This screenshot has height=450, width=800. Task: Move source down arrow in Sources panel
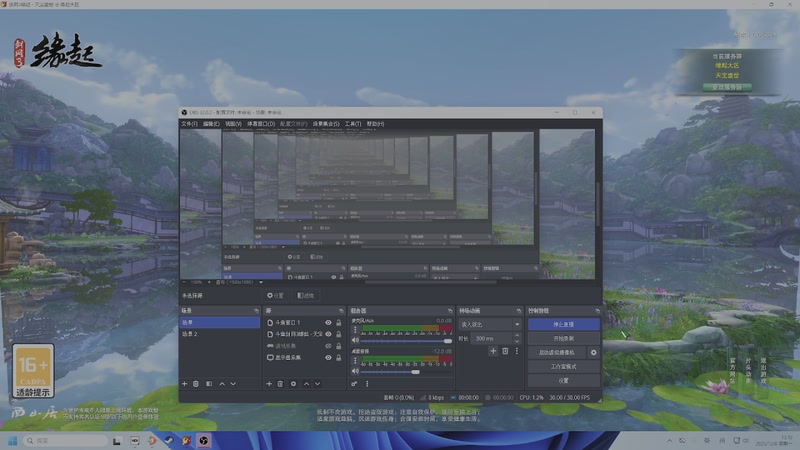coord(317,384)
